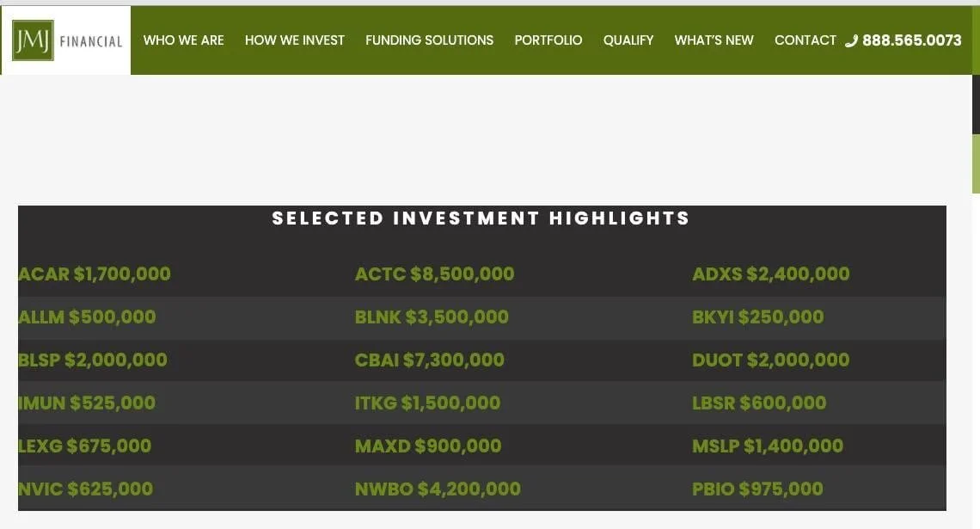Select the PBIO $975,000 entry
980x529 pixels.
pos(757,489)
